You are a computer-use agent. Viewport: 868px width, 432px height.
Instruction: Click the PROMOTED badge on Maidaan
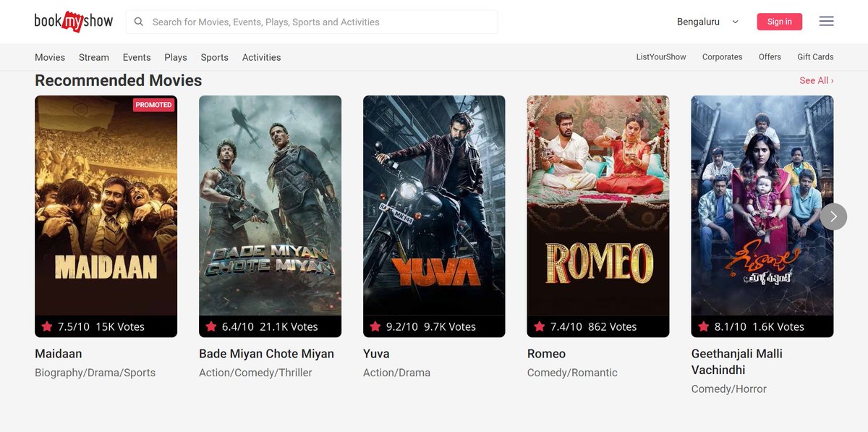[153, 105]
